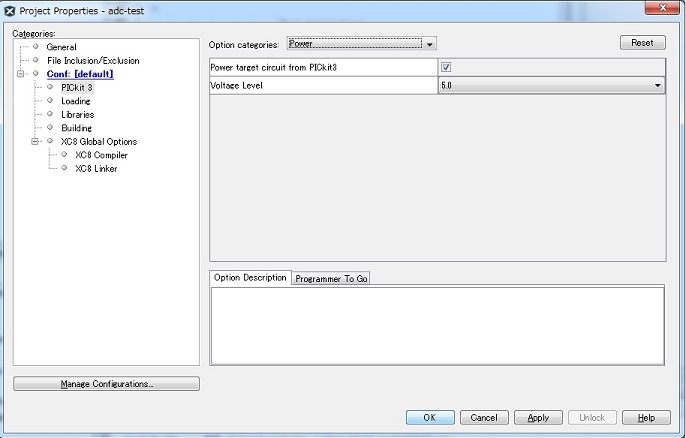The image size is (686, 438).
Task: Click the bullet icon beside XC8 Compiler
Action: click(64, 154)
